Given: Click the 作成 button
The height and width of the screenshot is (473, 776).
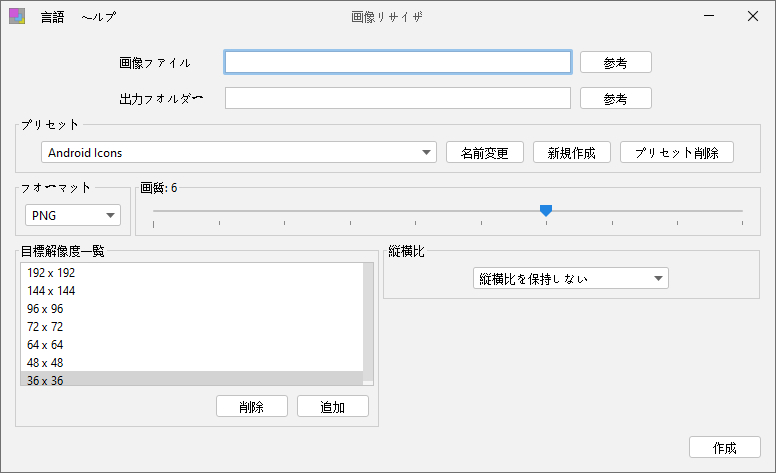Looking at the screenshot, I should coord(725,447).
